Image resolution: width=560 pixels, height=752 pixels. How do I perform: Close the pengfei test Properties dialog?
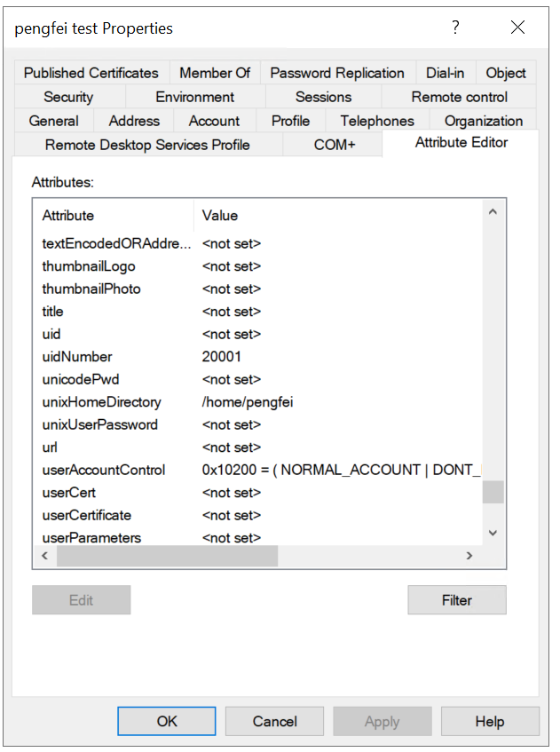pyautogui.click(x=518, y=28)
